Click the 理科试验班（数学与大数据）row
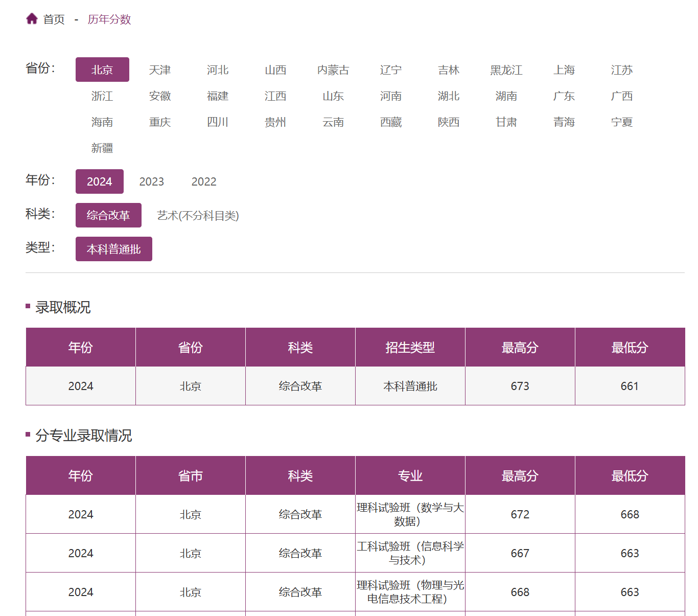Image resolution: width=698 pixels, height=616 pixels. pyautogui.click(x=410, y=514)
